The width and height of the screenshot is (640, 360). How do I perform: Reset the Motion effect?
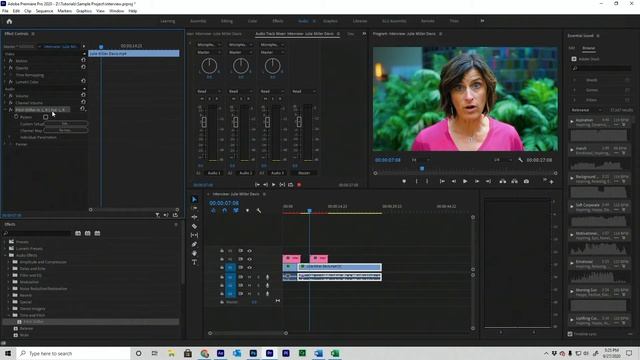(x=83, y=60)
